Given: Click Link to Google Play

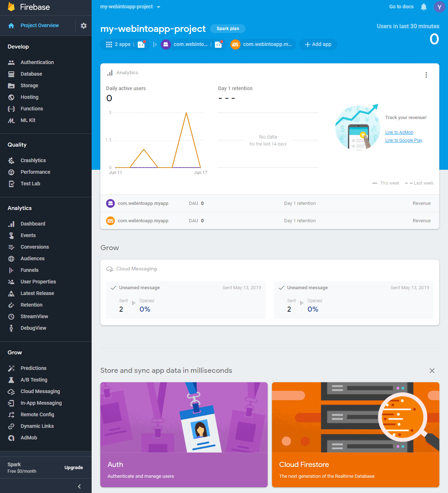Looking at the screenshot, I should (x=403, y=140).
